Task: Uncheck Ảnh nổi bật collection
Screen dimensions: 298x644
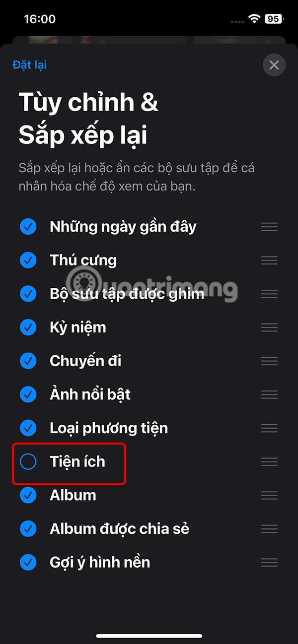Action: pos(28,394)
